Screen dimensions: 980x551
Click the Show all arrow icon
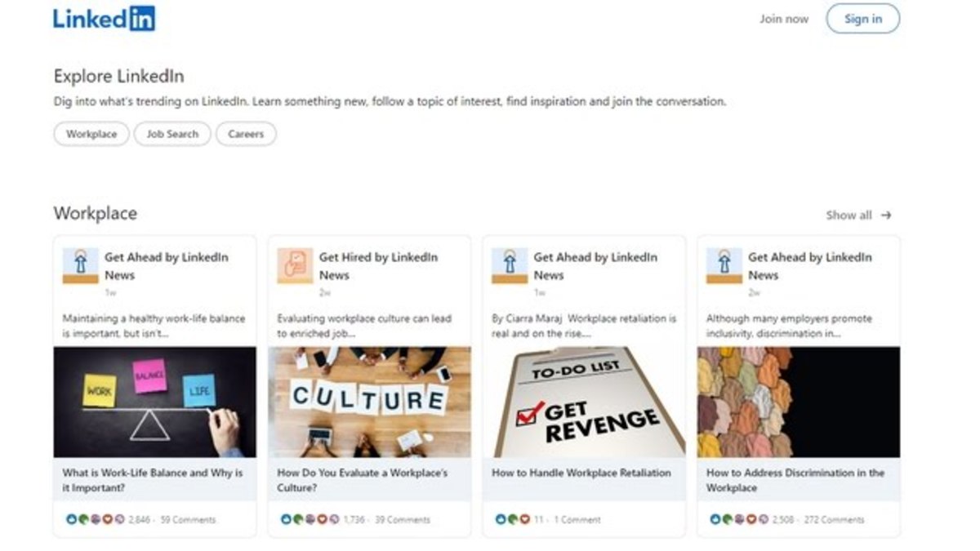click(888, 215)
